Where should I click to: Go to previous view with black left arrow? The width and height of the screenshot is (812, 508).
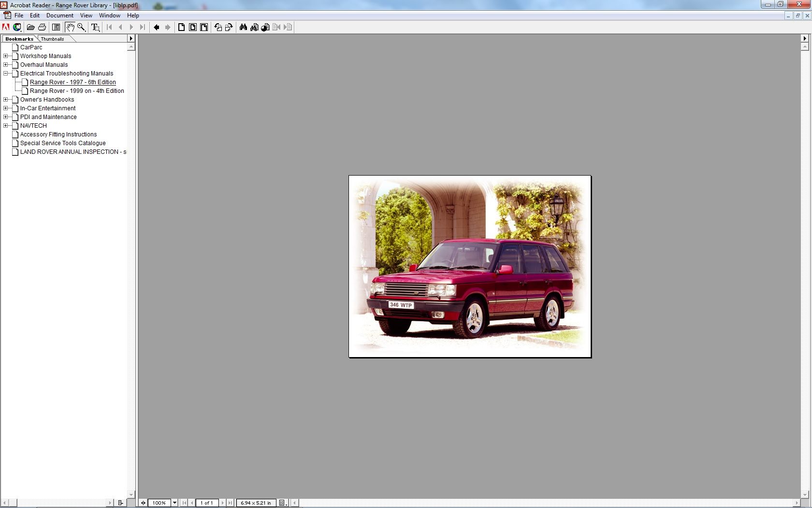click(x=157, y=28)
